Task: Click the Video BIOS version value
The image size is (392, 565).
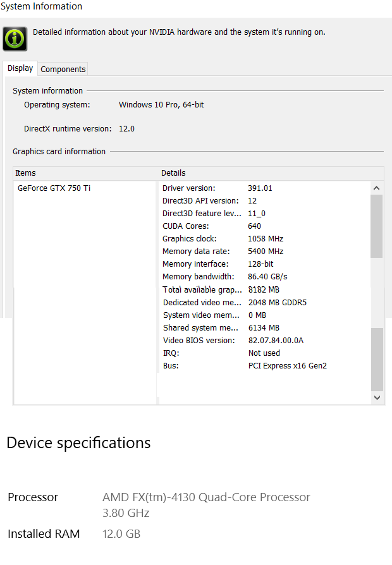Action: 276,340
